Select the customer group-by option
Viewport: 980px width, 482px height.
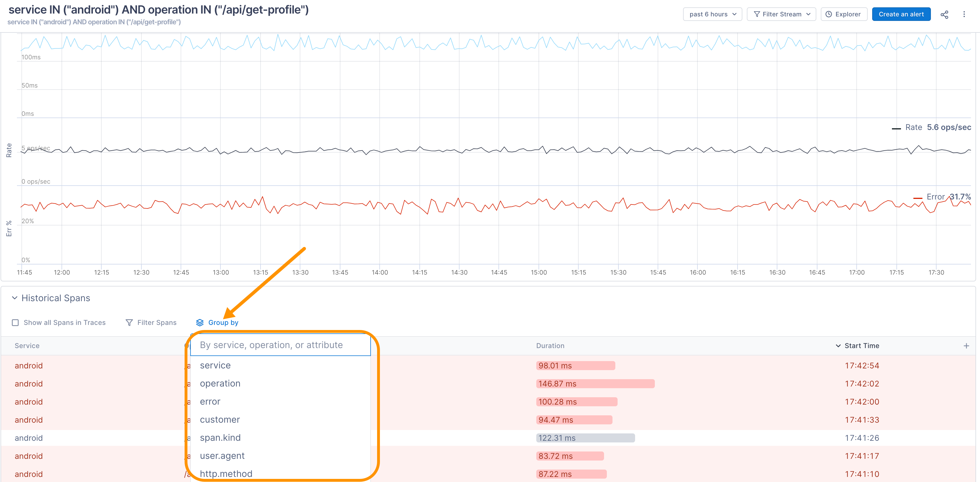(x=220, y=420)
